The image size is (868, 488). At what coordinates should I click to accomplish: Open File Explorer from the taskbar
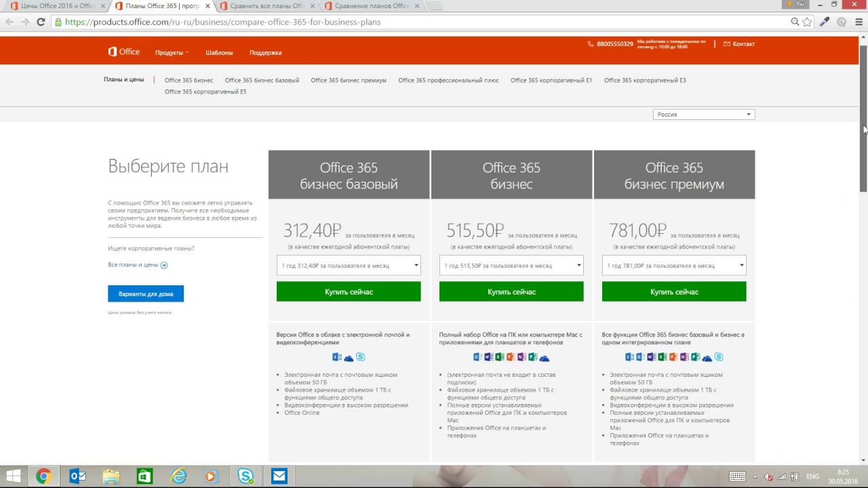[111, 476]
